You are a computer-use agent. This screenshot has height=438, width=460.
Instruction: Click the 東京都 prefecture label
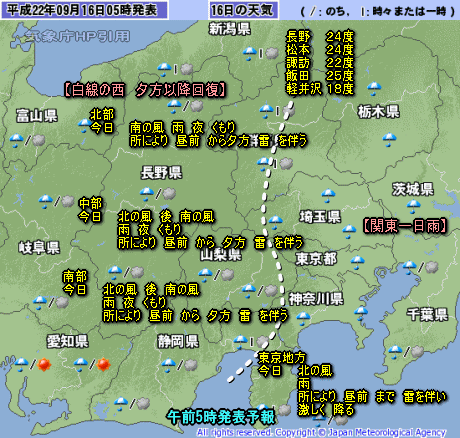coord(316,259)
